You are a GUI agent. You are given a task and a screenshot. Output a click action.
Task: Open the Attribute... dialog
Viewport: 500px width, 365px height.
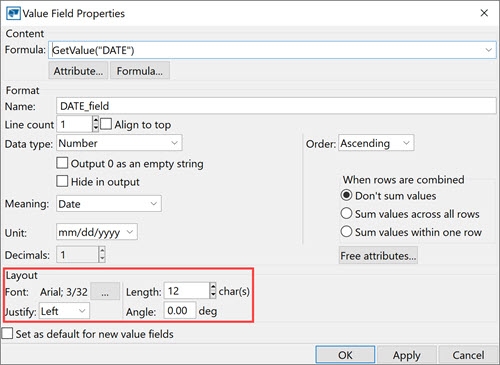pyautogui.click(x=78, y=71)
